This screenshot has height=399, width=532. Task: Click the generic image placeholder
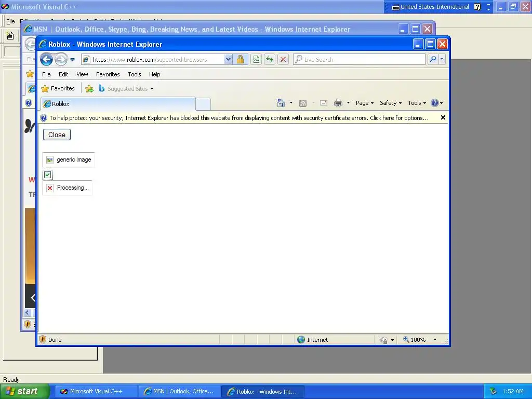(x=69, y=160)
